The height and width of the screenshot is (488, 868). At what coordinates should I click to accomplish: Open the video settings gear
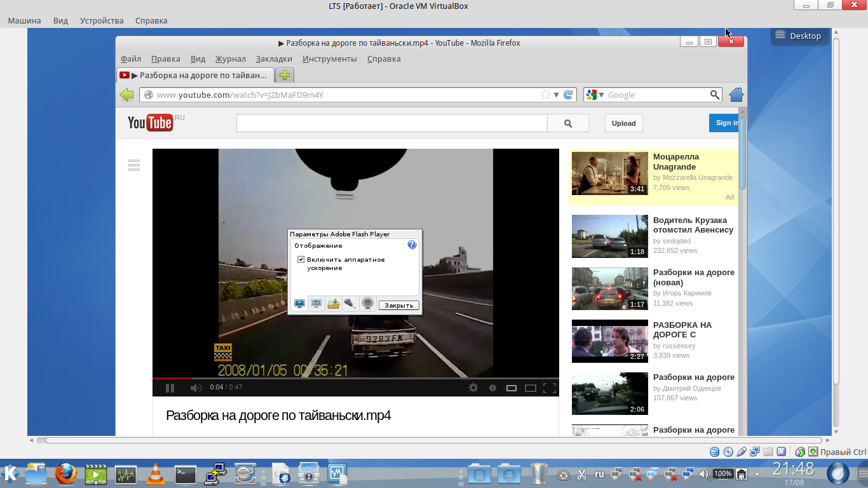473,388
